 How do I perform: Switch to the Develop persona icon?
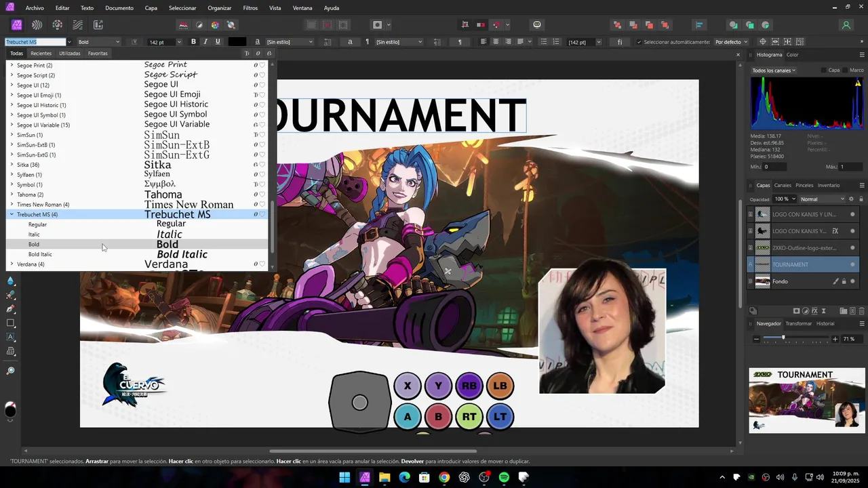coord(58,25)
